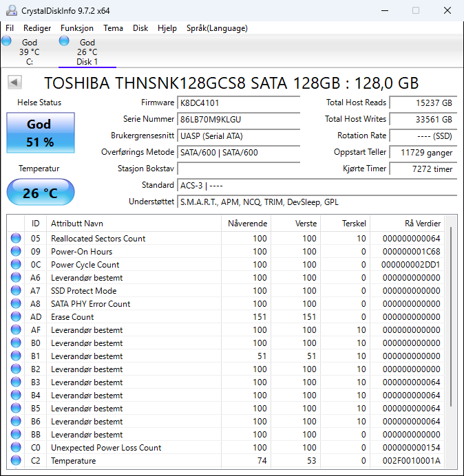Click the empty Stasjon Bokstav field
Screen dimensions: 464x476
tap(238, 169)
